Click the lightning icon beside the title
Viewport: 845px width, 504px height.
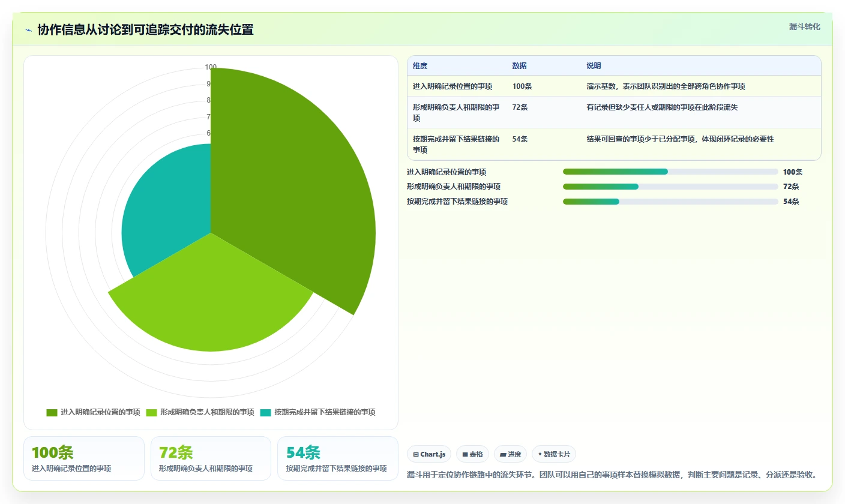point(28,30)
